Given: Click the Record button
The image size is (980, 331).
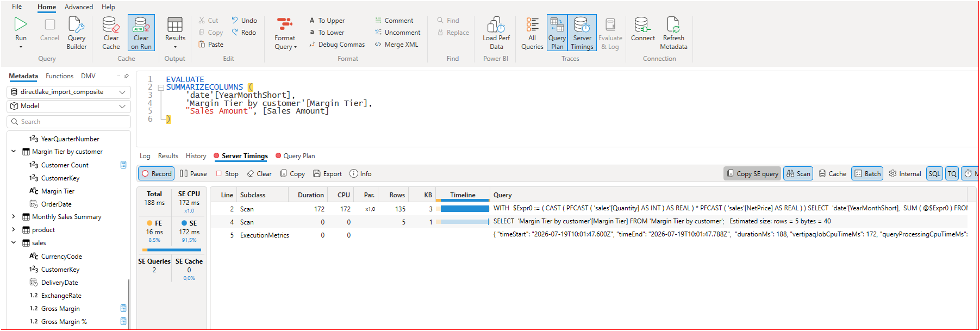Looking at the screenshot, I should pos(156,174).
